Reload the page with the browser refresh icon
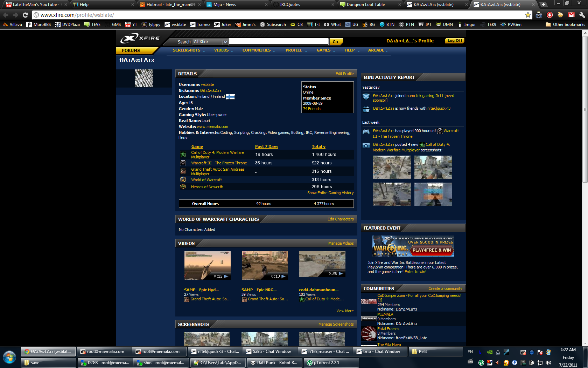Image resolution: width=588 pixels, height=368 pixels. [25, 15]
